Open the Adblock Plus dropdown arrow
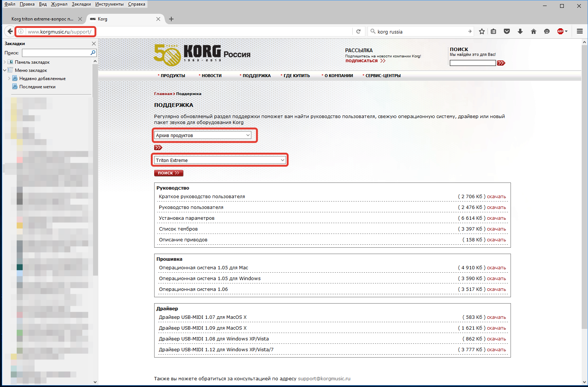 tap(566, 32)
